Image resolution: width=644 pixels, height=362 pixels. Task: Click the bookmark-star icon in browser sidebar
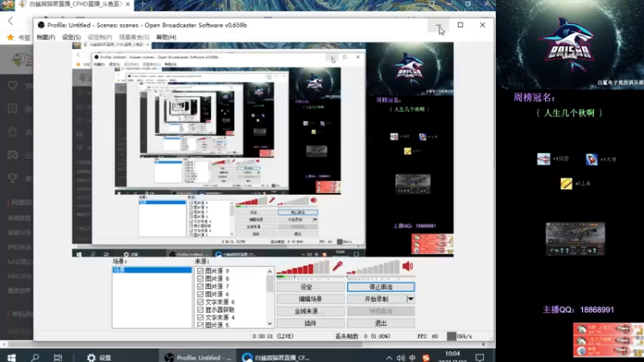pos(13,109)
